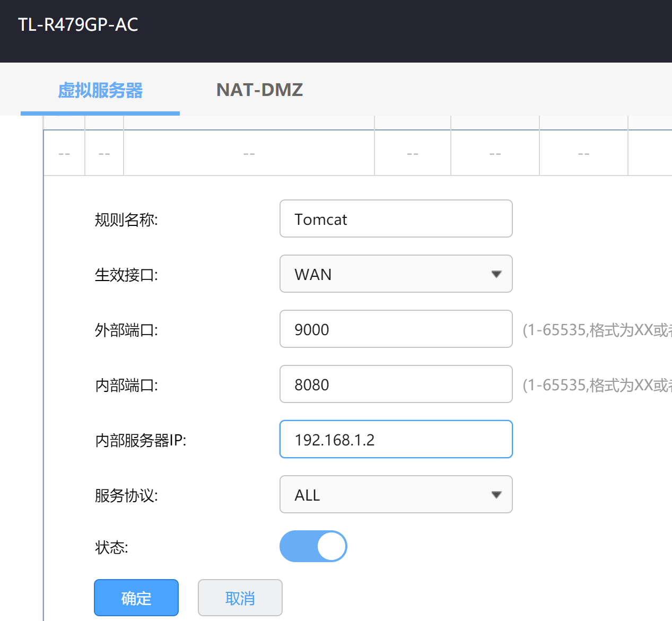Viewport: 672px width, 621px height.
Task: Click the 内部端口 field with 8080
Action: click(396, 384)
